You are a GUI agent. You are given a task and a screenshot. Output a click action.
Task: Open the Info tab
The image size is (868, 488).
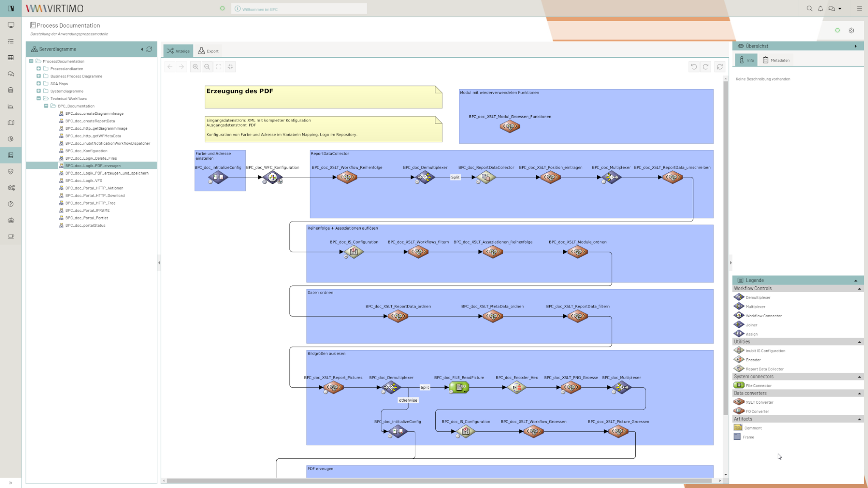[x=746, y=60]
